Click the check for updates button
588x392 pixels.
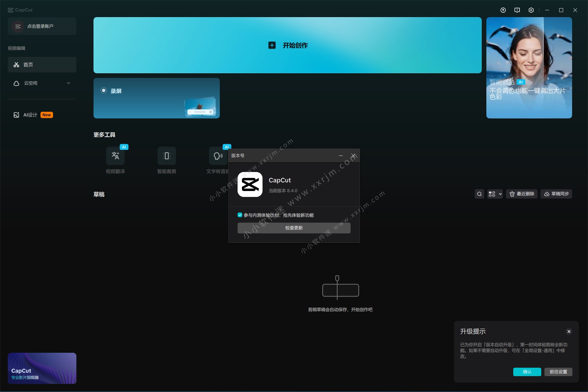coord(294,228)
